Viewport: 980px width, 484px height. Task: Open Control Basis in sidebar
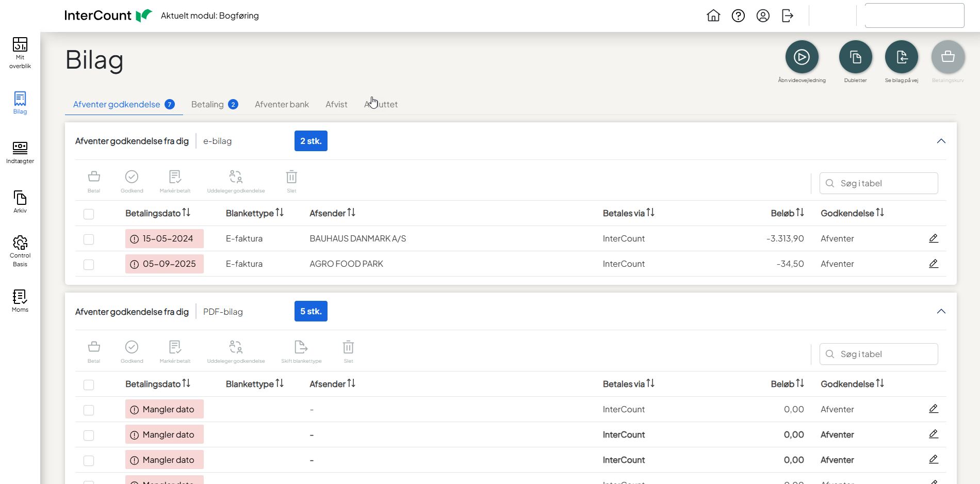[x=20, y=251]
